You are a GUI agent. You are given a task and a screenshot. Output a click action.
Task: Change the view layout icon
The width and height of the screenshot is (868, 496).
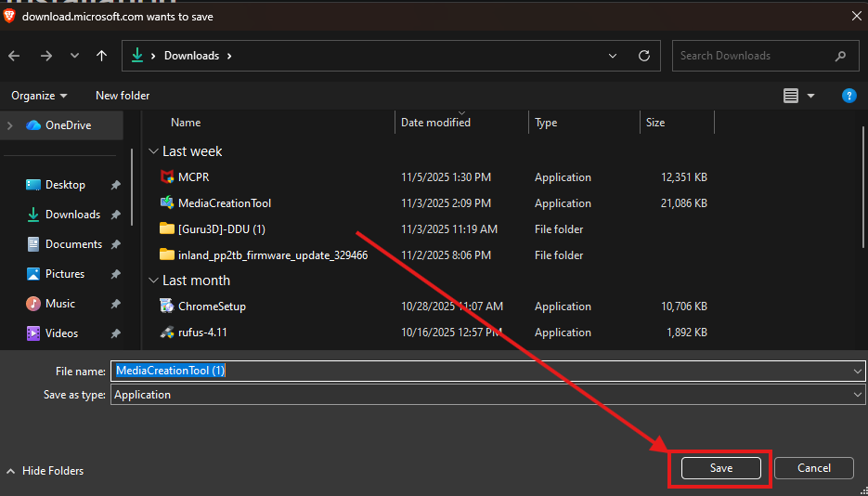pos(791,96)
